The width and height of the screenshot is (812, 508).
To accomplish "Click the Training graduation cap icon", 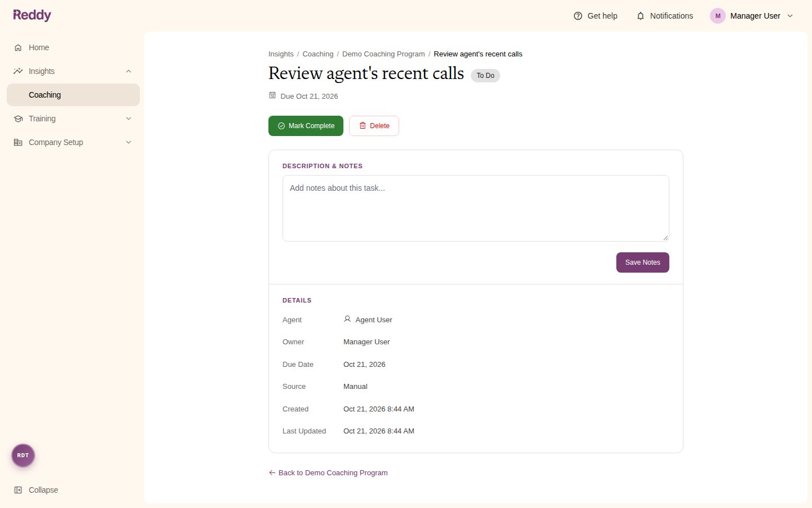I will coord(18,119).
